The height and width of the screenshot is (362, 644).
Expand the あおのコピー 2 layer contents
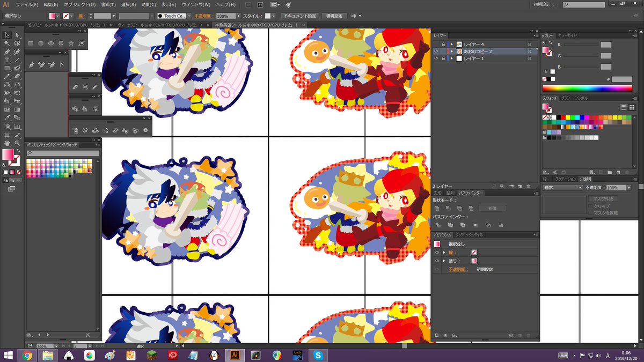[x=452, y=51]
